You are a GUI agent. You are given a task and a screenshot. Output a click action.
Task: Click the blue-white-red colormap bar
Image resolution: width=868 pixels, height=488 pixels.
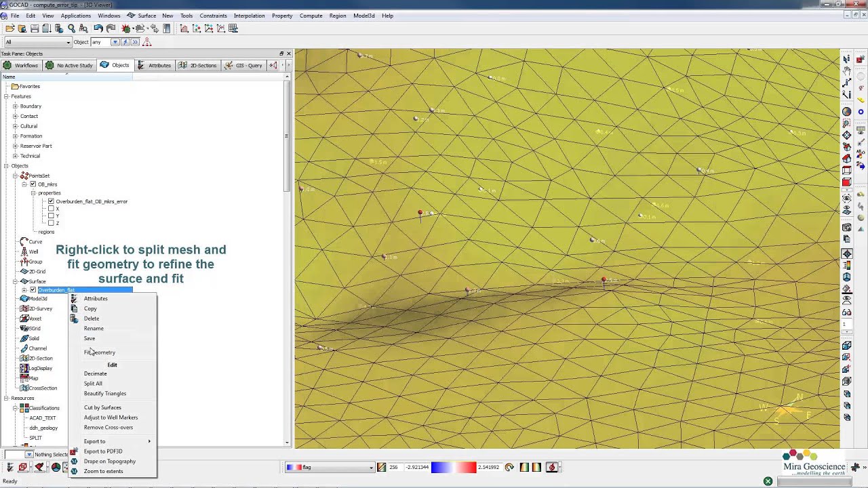click(x=454, y=467)
